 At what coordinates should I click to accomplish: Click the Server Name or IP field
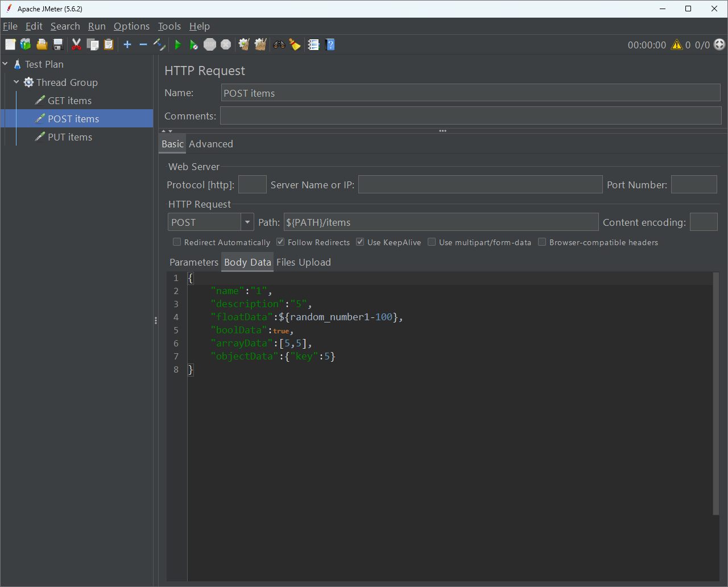(x=480, y=185)
